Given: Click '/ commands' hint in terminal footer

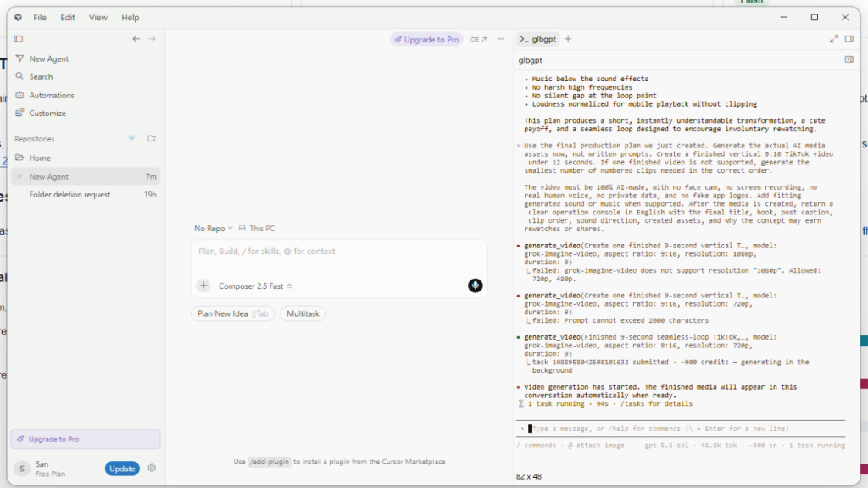Looking at the screenshot, I should 537,446.
